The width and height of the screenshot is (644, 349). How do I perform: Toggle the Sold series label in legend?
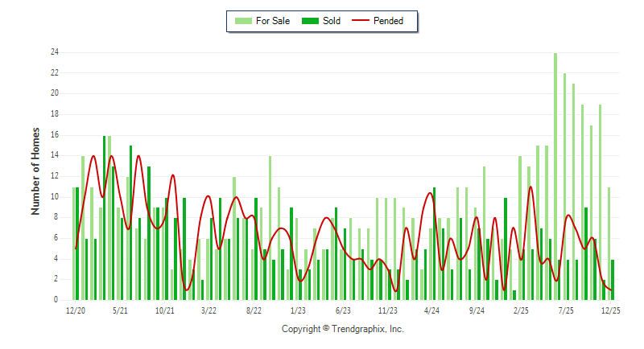tap(332, 21)
